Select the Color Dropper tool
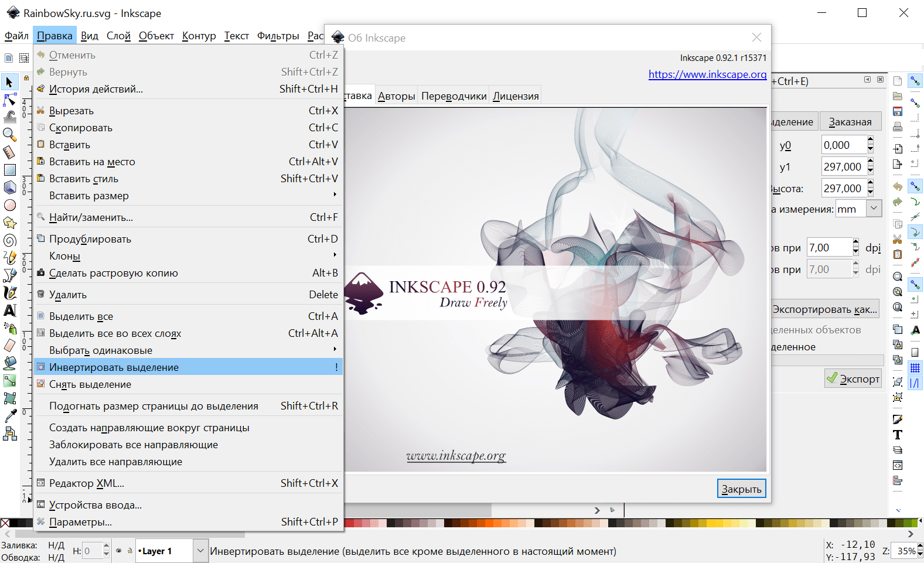924x563 pixels. tap(9, 416)
